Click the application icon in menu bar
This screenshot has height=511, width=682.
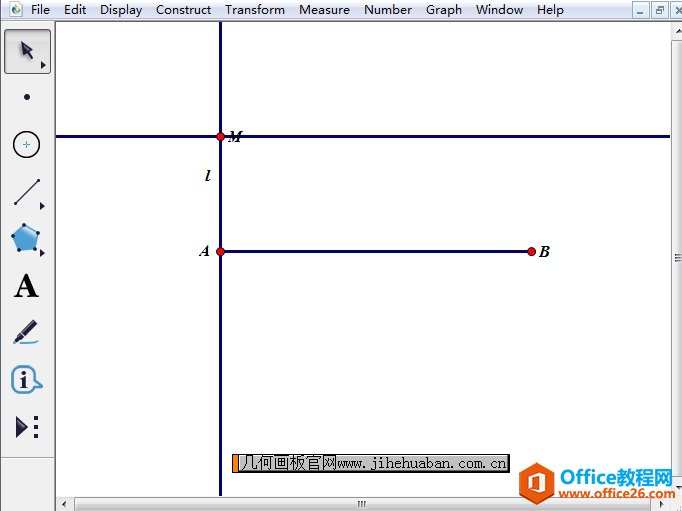coord(16,9)
